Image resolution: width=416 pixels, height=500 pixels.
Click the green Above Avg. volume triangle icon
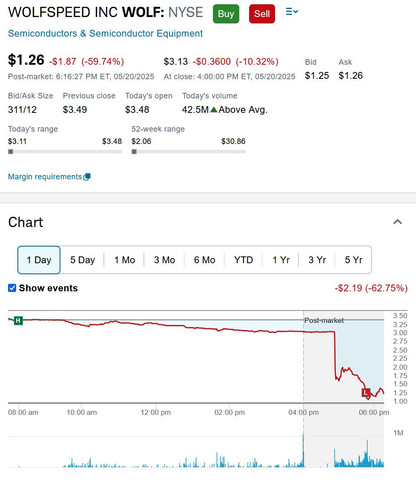[214, 110]
